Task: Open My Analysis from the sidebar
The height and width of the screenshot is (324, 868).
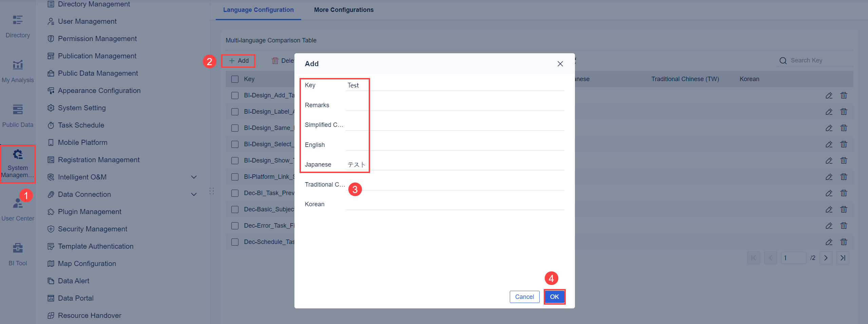Action: click(x=17, y=70)
